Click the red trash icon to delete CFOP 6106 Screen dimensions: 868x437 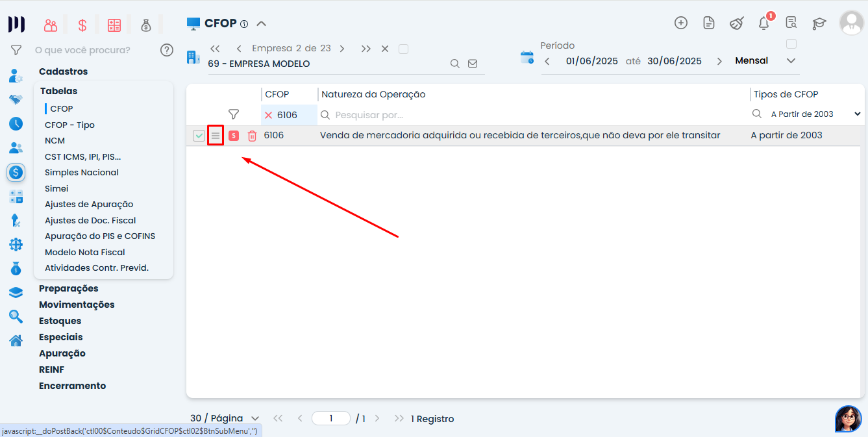tap(252, 136)
